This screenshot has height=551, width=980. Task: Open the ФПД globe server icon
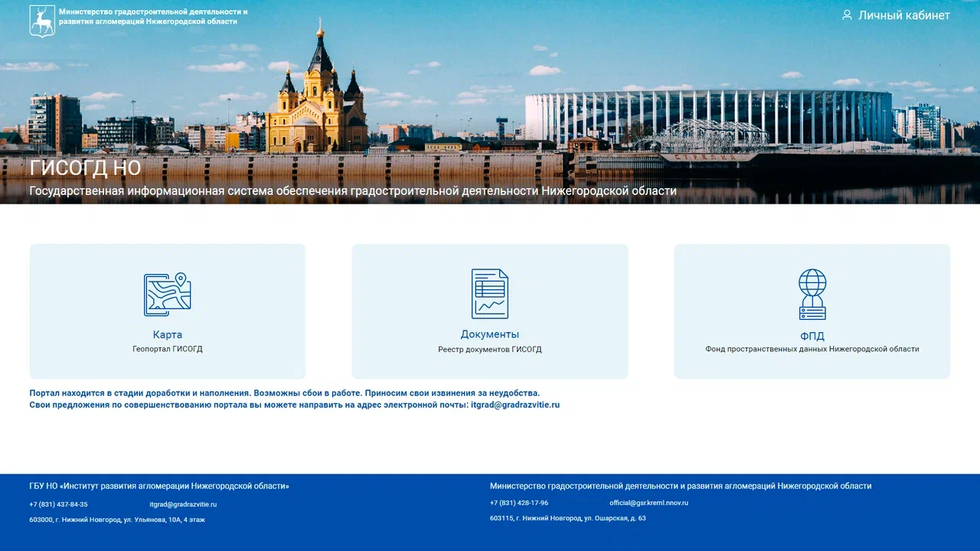(x=812, y=294)
